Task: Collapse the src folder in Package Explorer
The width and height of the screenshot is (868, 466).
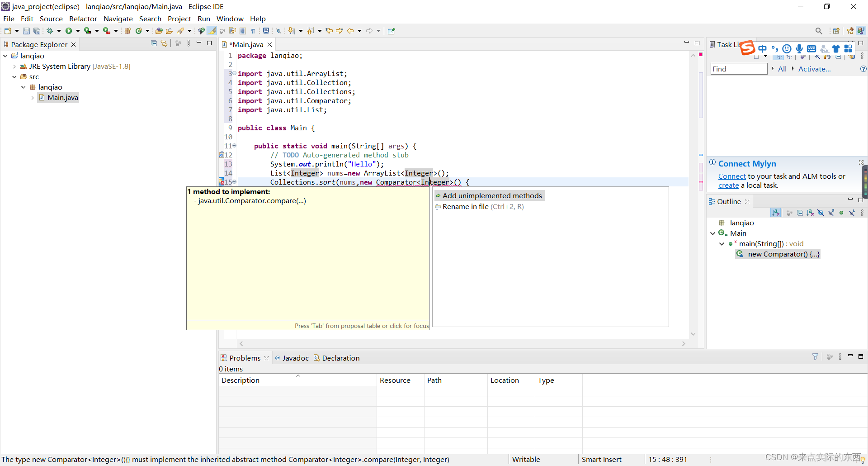Action: (14, 76)
